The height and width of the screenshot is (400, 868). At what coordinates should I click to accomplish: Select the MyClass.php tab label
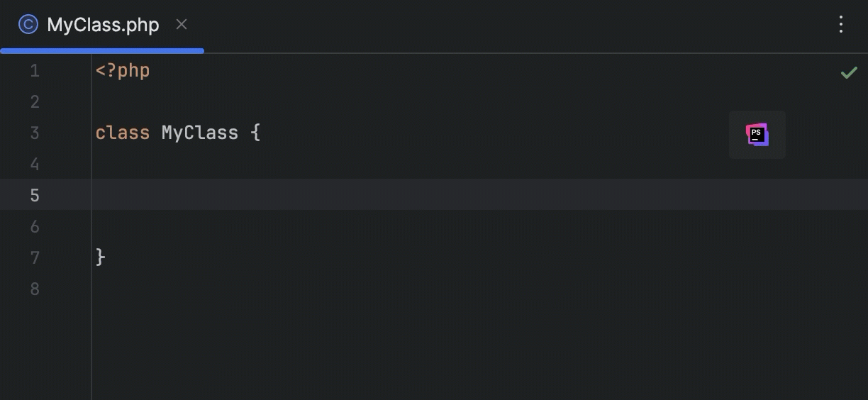(103, 25)
